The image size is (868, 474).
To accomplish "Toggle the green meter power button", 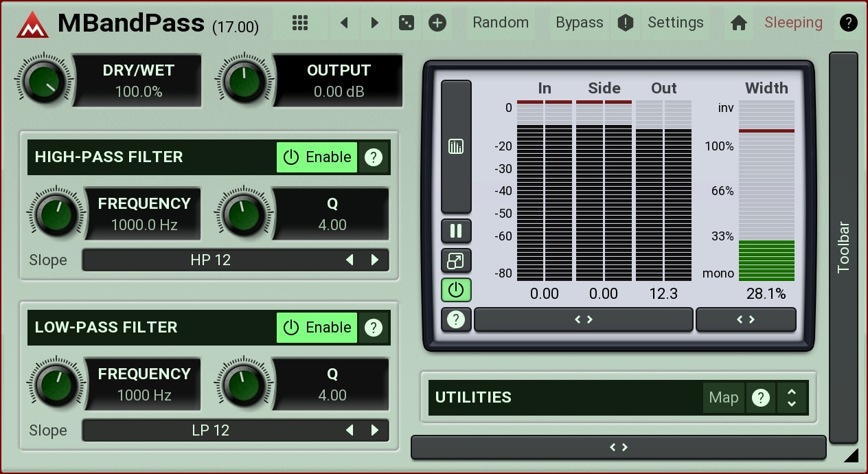I will 456,290.
